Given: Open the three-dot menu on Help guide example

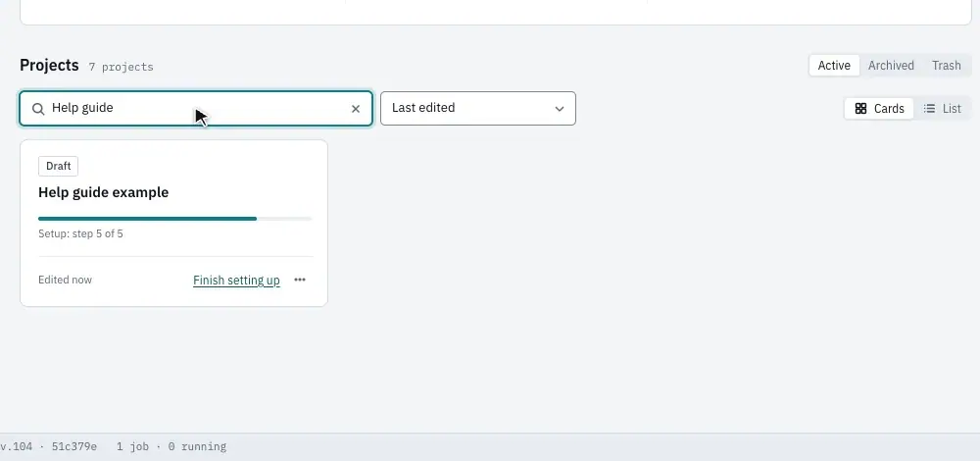Looking at the screenshot, I should pyautogui.click(x=300, y=280).
